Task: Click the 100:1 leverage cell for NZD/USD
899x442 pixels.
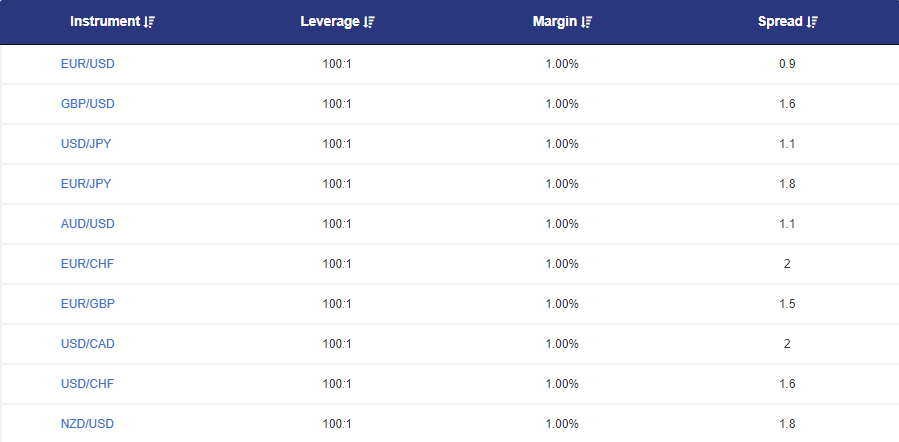Action: point(337,424)
